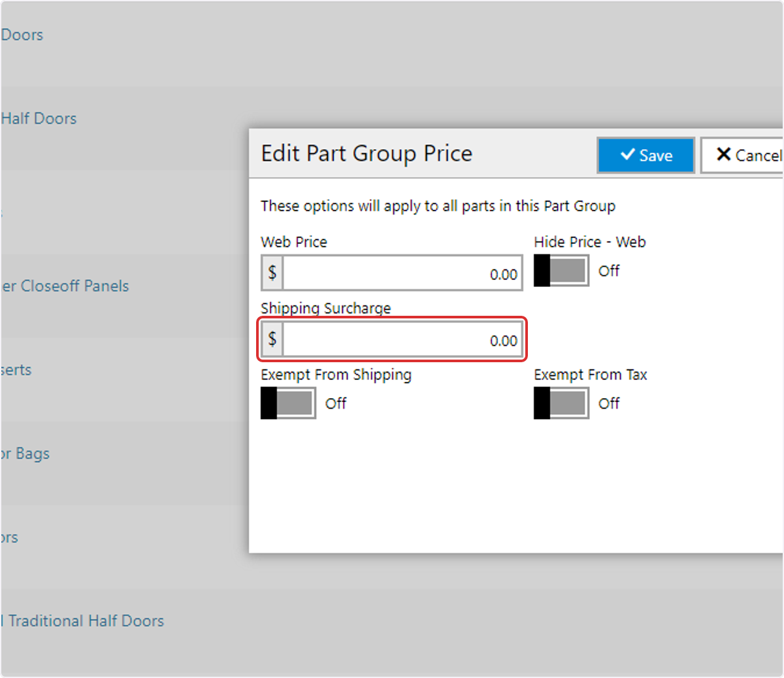Select the Bags row in background list
This screenshot has height=678, width=784.
point(124,463)
